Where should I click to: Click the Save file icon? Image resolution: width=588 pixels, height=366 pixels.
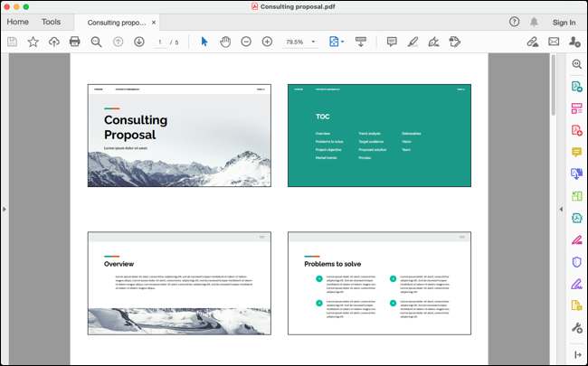coord(12,42)
